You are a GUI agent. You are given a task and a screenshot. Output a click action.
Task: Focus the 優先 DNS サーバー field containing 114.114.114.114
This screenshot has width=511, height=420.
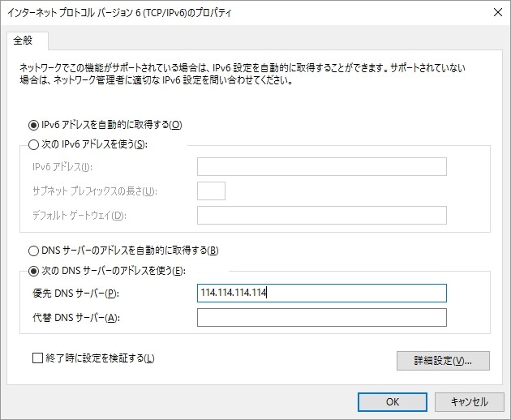321,293
